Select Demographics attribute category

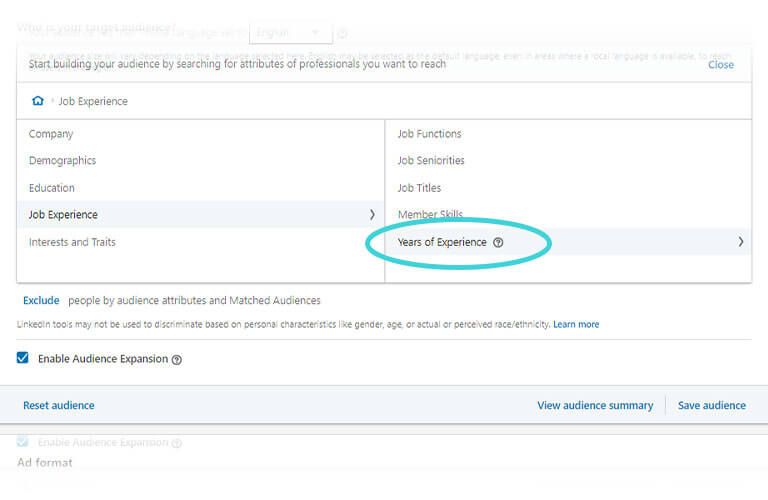[62, 161]
